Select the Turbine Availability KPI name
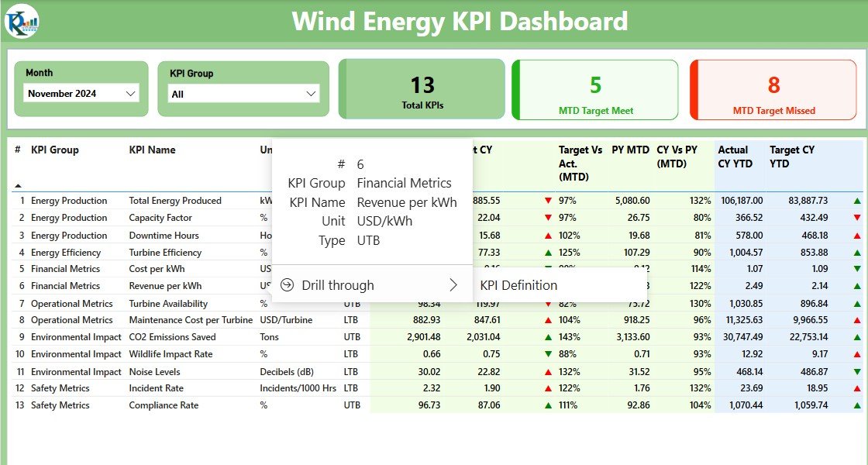Viewport: 868px width, 465px height. click(x=168, y=304)
